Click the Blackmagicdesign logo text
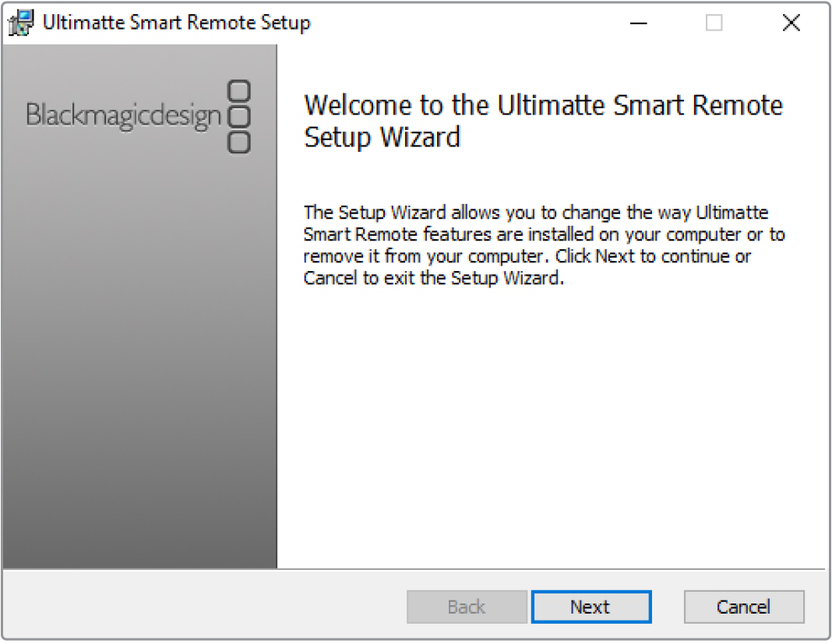Screen dimensions: 832x644 [x=124, y=115]
